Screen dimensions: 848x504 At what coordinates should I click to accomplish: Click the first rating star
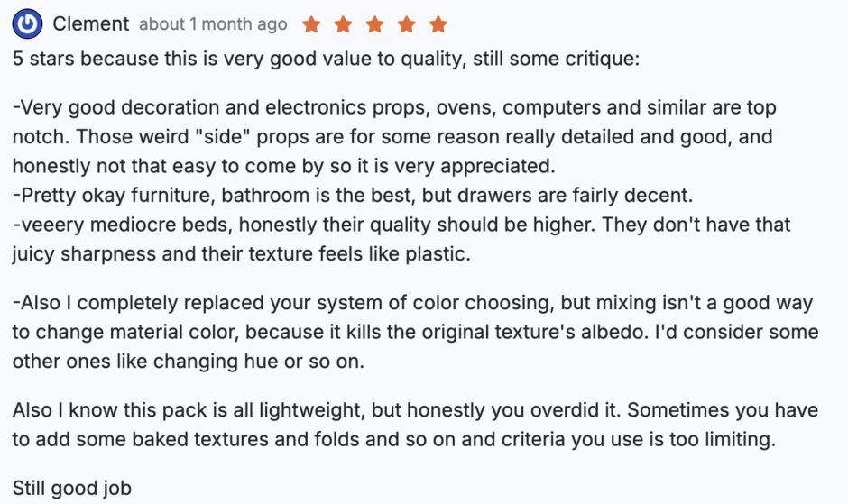point(311,24)
